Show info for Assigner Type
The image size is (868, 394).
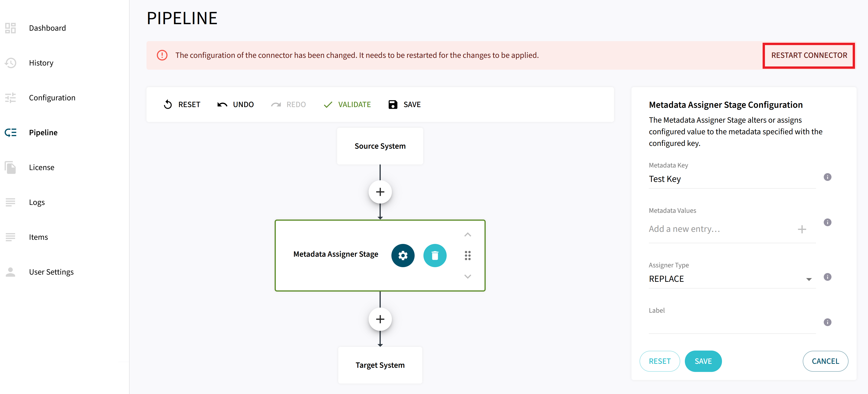[827, 277]
